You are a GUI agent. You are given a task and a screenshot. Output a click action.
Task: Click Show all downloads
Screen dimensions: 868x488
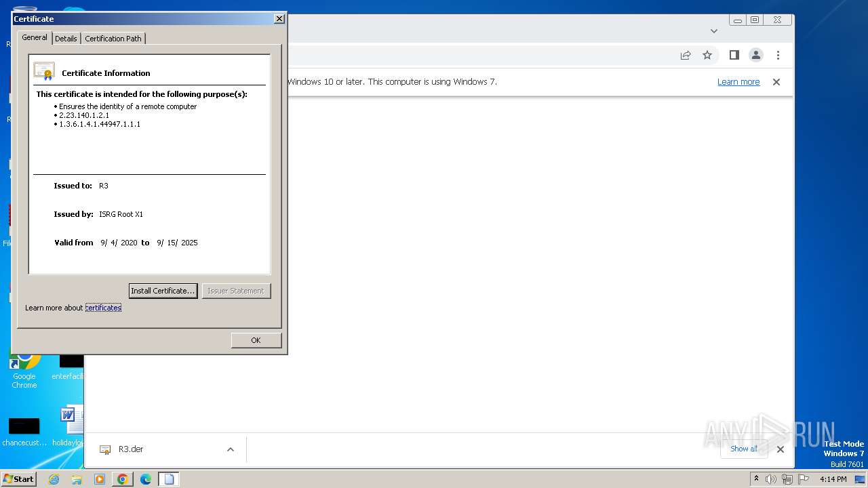(744, 449)
